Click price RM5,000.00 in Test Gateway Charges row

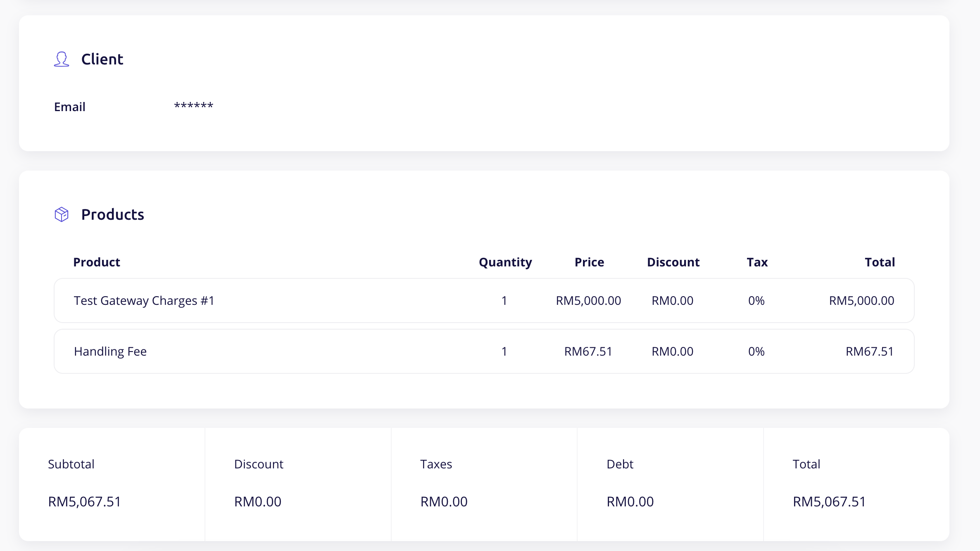pos(588,300)
